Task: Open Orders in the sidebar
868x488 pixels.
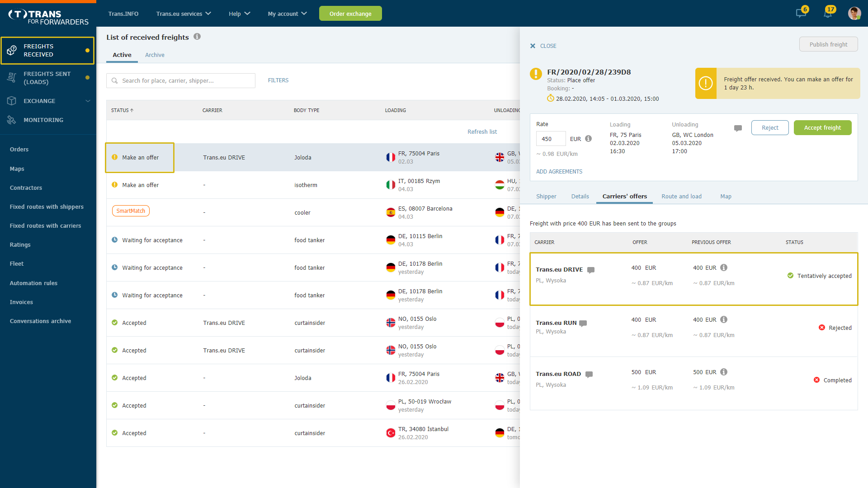Action: point(19,150)
